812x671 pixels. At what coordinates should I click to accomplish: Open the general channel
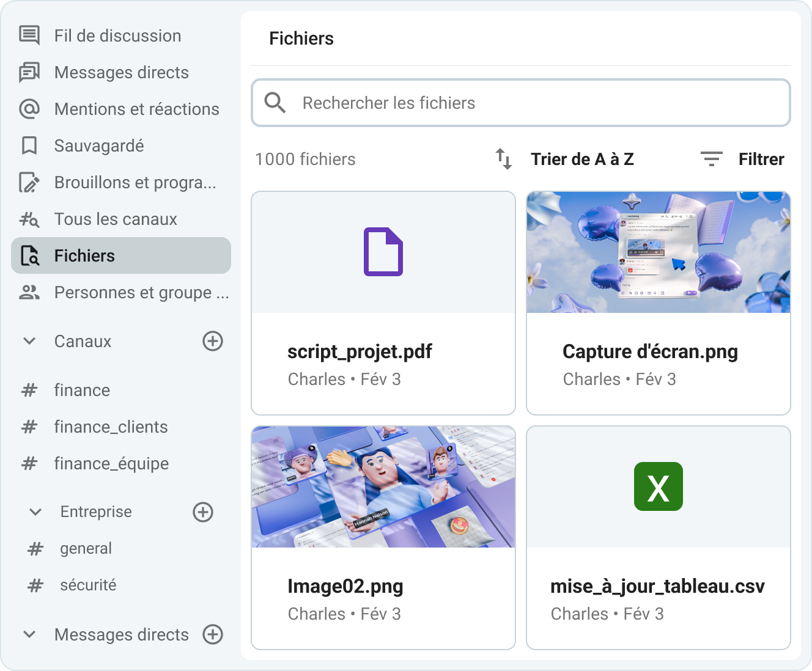pyautogui.click(x=86, y=548)
